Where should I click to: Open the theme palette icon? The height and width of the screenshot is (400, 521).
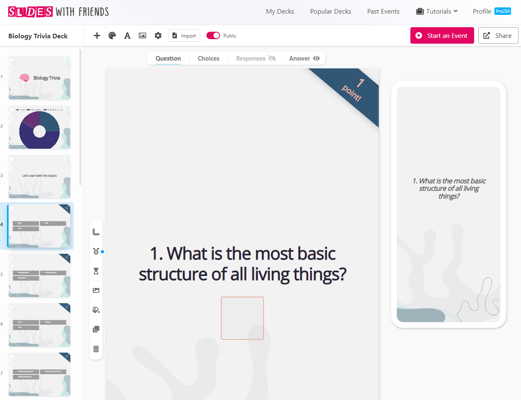112,36
